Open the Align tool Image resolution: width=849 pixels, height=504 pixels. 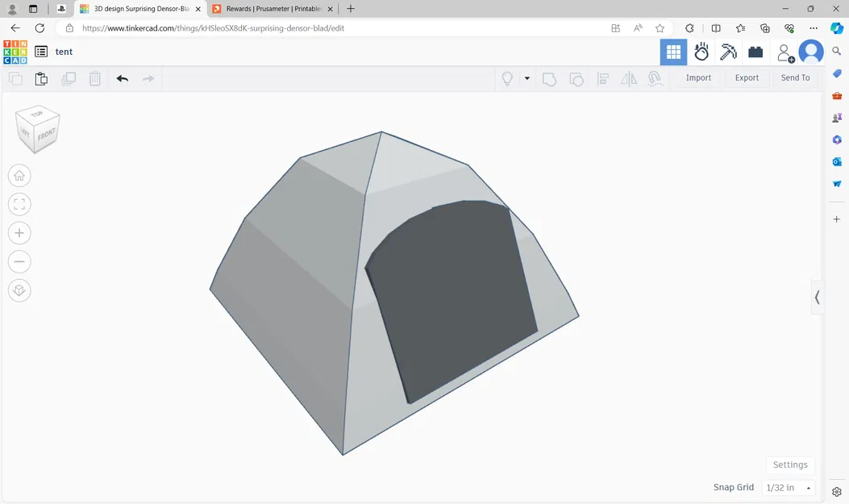tap(603, 78)
